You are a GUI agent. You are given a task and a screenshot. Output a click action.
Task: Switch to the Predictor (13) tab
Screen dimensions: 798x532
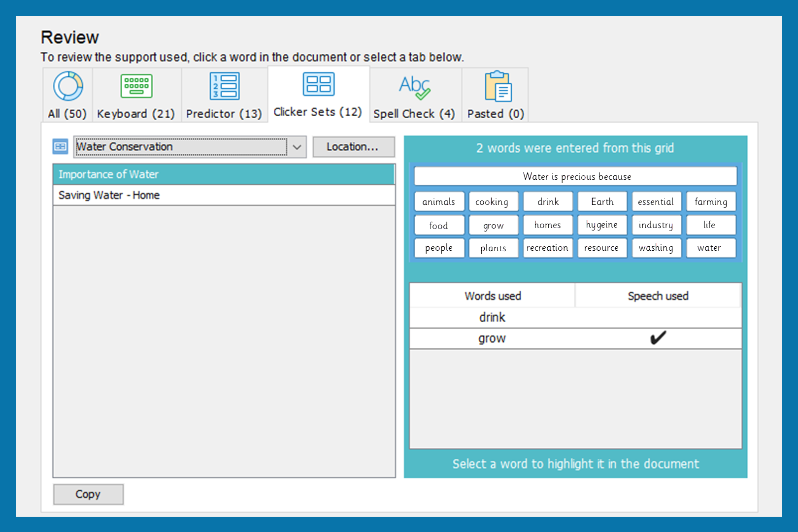(224, 114)
